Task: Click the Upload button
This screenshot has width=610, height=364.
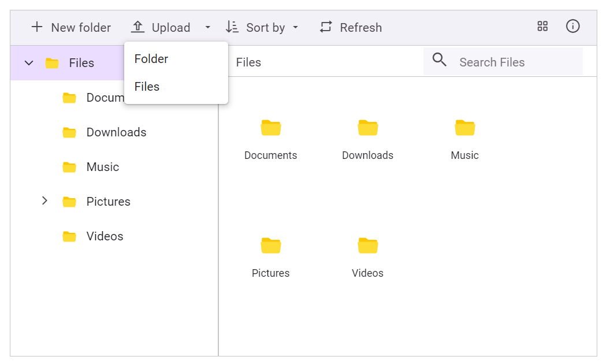Action: (x=161, y=27)
